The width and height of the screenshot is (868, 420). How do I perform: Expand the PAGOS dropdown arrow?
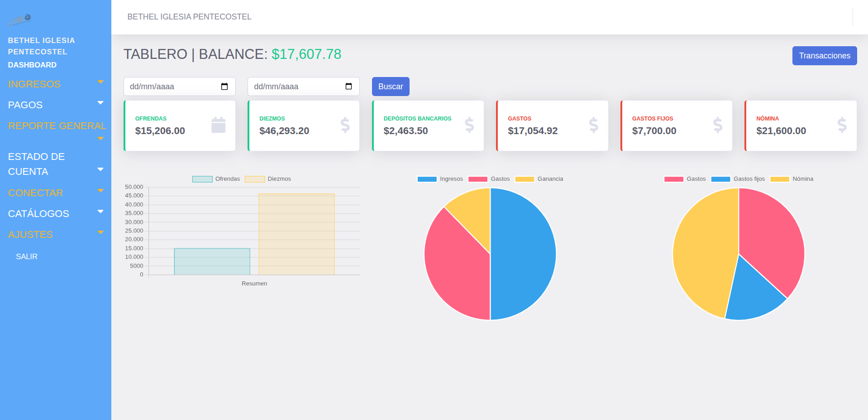(100, 103)
